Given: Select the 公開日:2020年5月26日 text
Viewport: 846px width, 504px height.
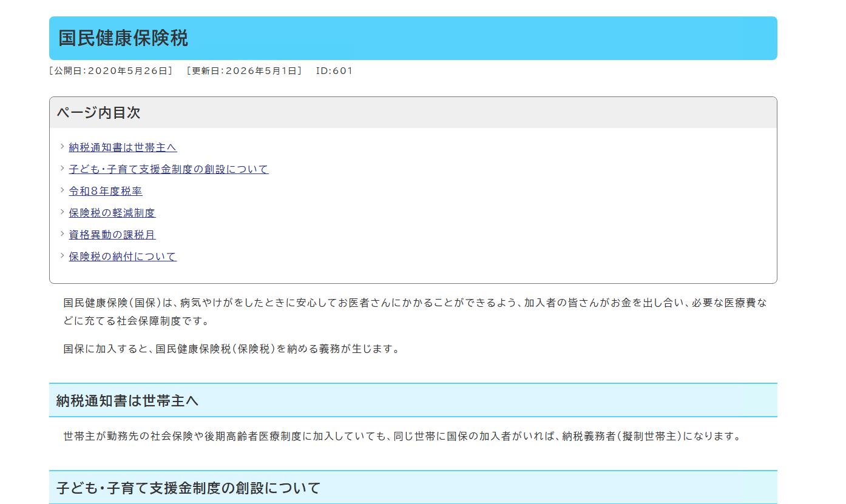Looking at the screenshot, I should (x=110, y=71).
